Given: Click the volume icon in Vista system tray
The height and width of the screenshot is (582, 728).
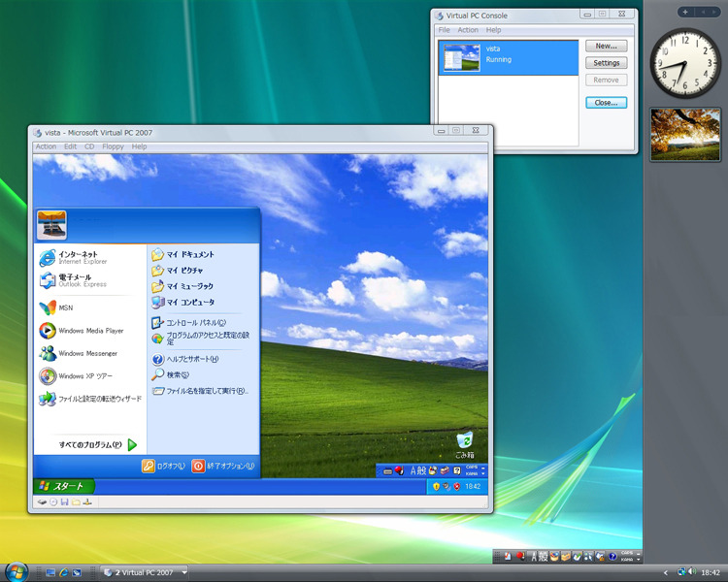Looking at the screenshot, I should 692,571.
